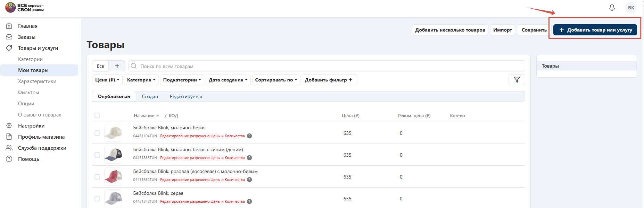Click help icon for Бейсболка Blink, серая
Viewport: 644px width, 208px height.
(x=249, y=201)
